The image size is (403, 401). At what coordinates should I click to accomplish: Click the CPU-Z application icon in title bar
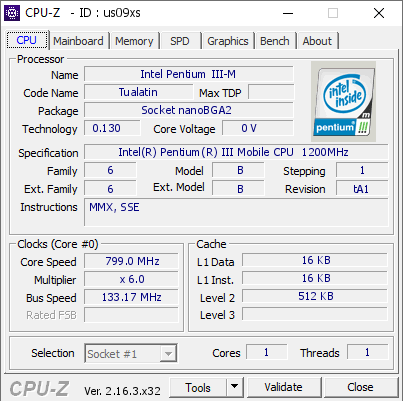pos(12,13)
